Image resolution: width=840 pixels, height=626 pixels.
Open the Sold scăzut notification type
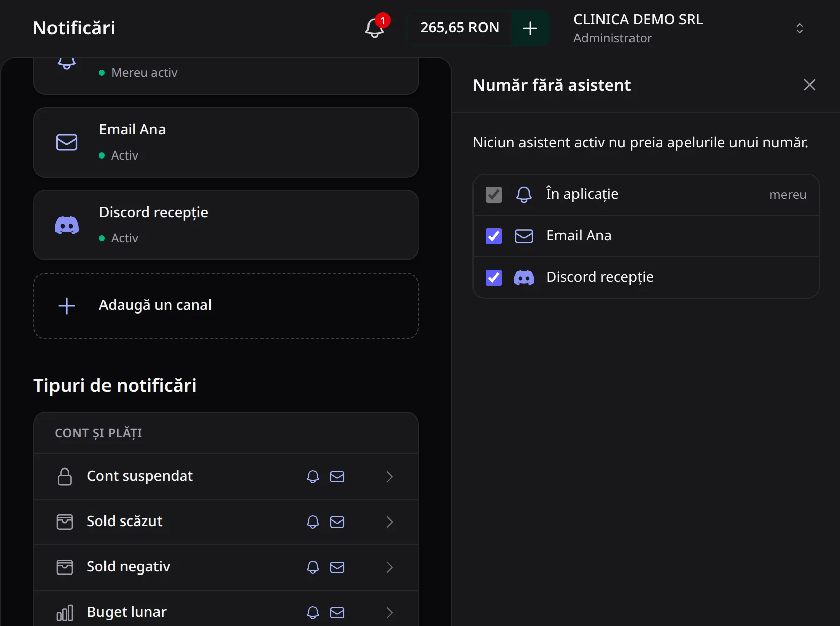coord(226,522)
